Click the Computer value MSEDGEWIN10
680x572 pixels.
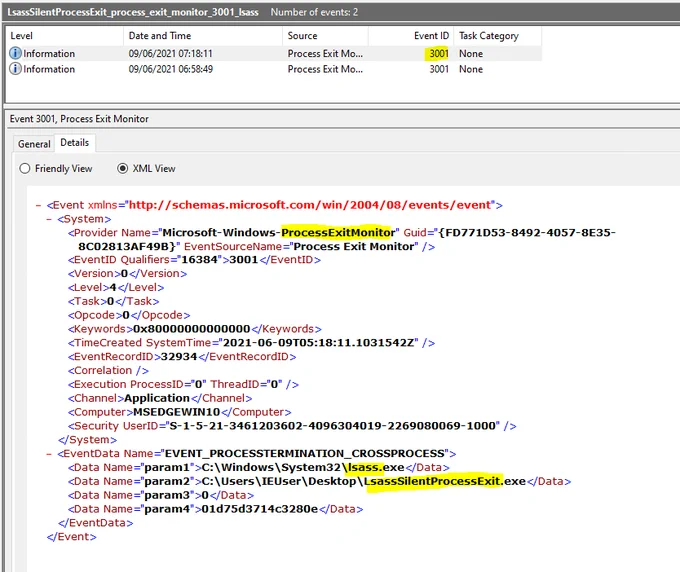(x=177, y=412)
